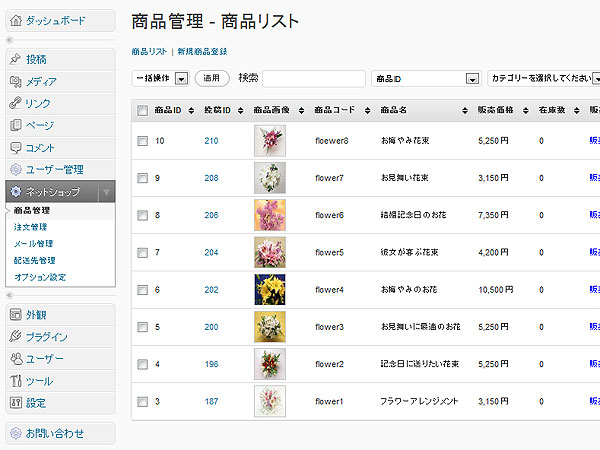Click the flower6 pink flower thumbnail

pos(270,215)
